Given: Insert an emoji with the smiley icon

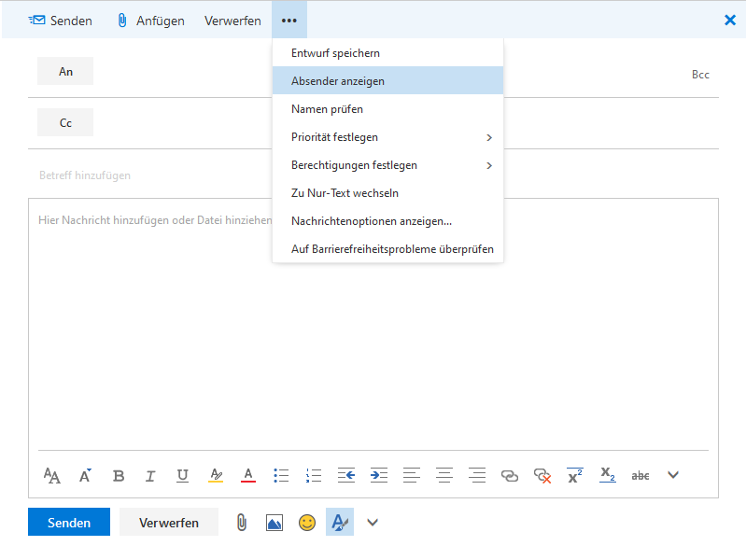Looking at the screenshot, I should pyautogui.click(x=307, y=523).
